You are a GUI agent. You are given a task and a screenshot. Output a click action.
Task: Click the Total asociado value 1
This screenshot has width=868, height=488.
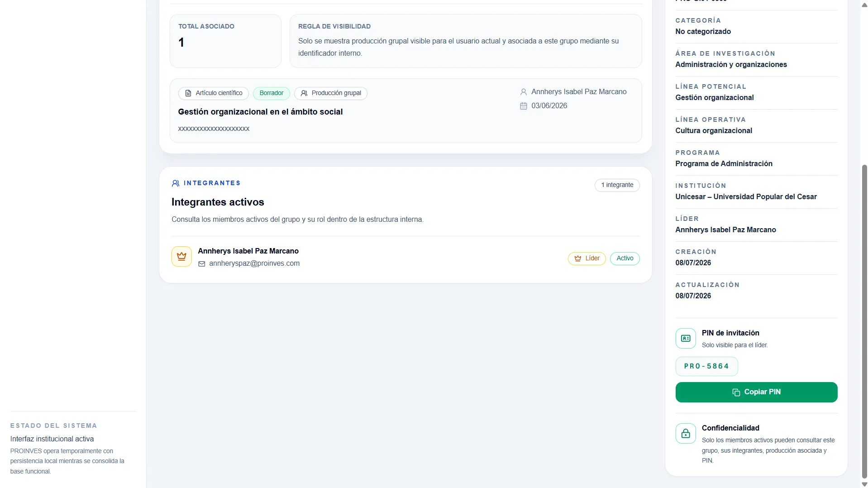[x=181, y=43]
